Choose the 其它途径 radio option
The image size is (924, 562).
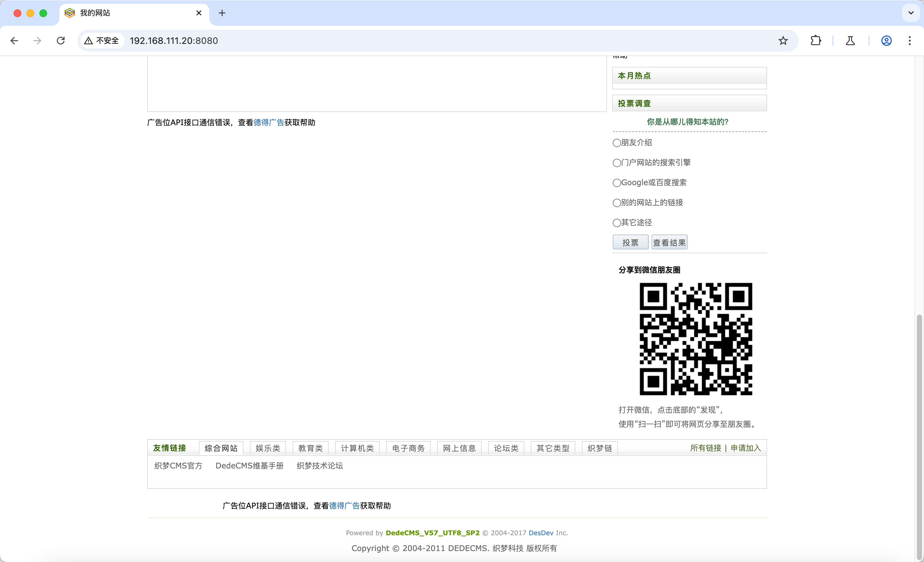[617, 223]
